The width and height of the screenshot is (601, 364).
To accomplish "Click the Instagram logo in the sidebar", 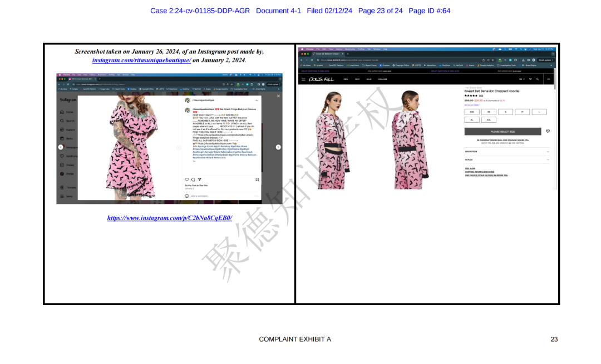I will click(68, 100).
